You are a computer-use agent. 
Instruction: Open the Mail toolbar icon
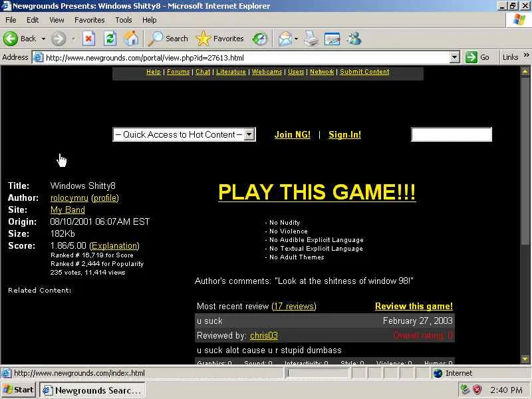[285, 39]
